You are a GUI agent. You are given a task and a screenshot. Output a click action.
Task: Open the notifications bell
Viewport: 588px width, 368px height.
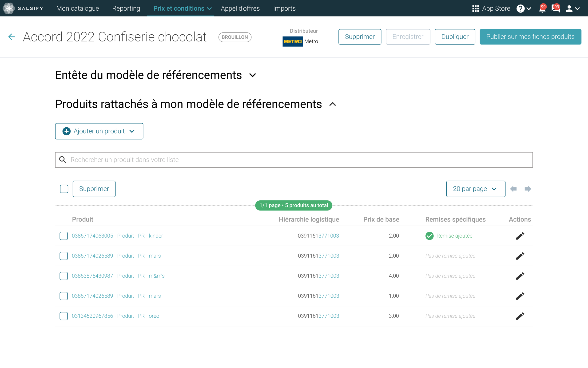click(542, 8)
